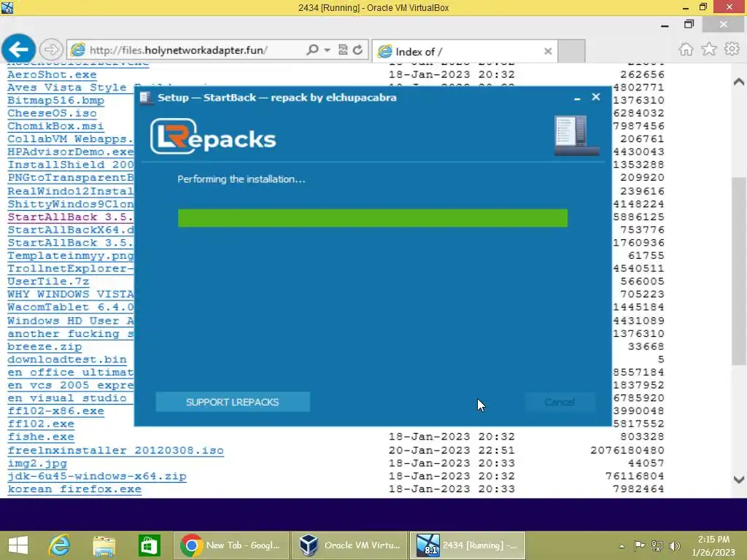747x560 pixels.
Task: Open jdk-6u45-windows-x64.zip link
Action: [97, 476]
